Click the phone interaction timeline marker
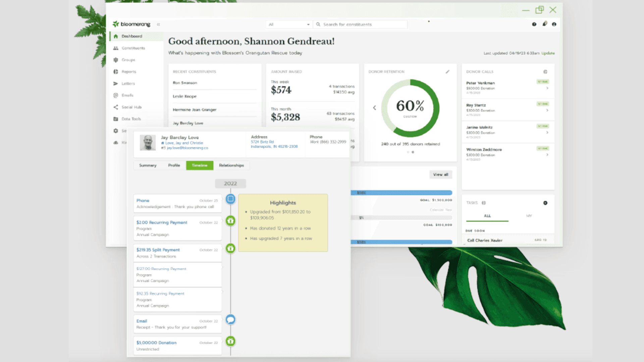The height and width of the screenshot is (362, 644). (230, 199)
